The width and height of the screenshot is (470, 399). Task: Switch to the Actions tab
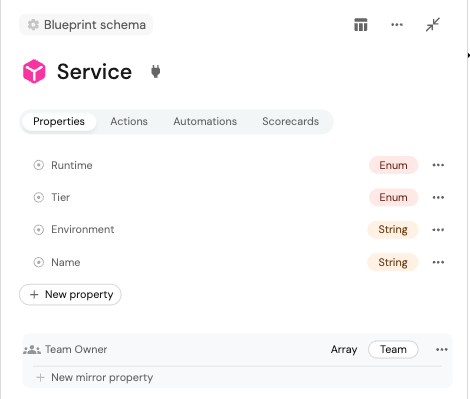click(129, 121)
